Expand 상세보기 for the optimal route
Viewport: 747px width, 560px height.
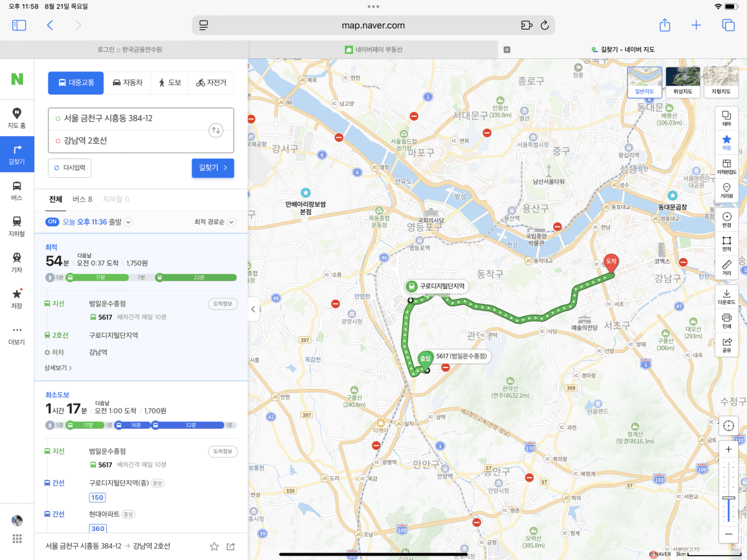(58, 368)
